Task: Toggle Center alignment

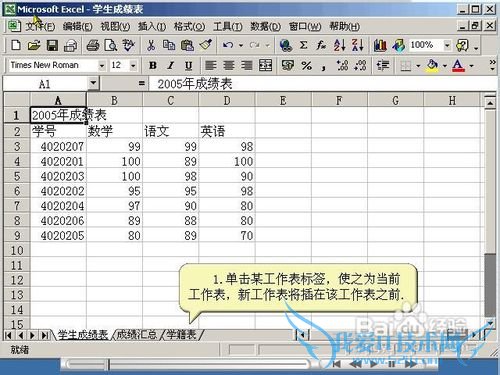Action: [x=229, y=65]
